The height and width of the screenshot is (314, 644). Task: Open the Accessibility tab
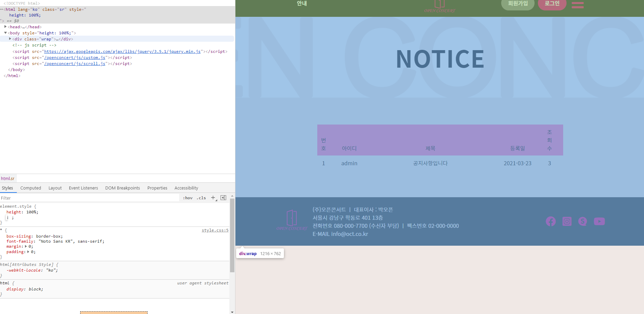tap(186, 188)
